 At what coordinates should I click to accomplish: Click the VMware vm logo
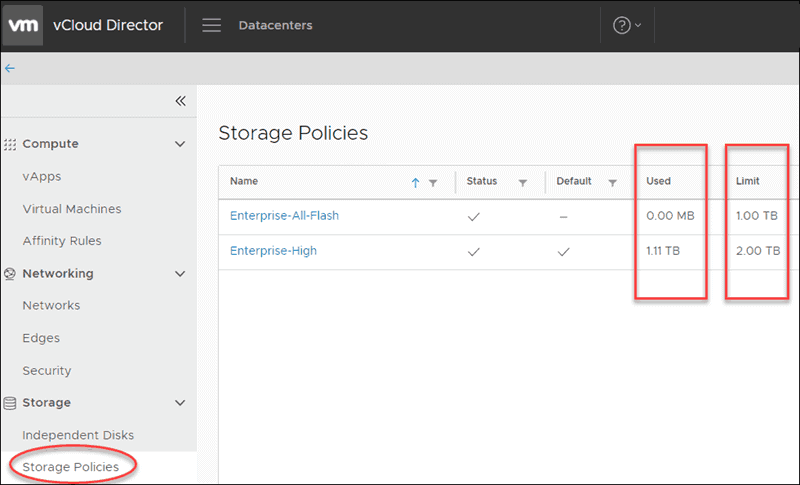[23, 25]
